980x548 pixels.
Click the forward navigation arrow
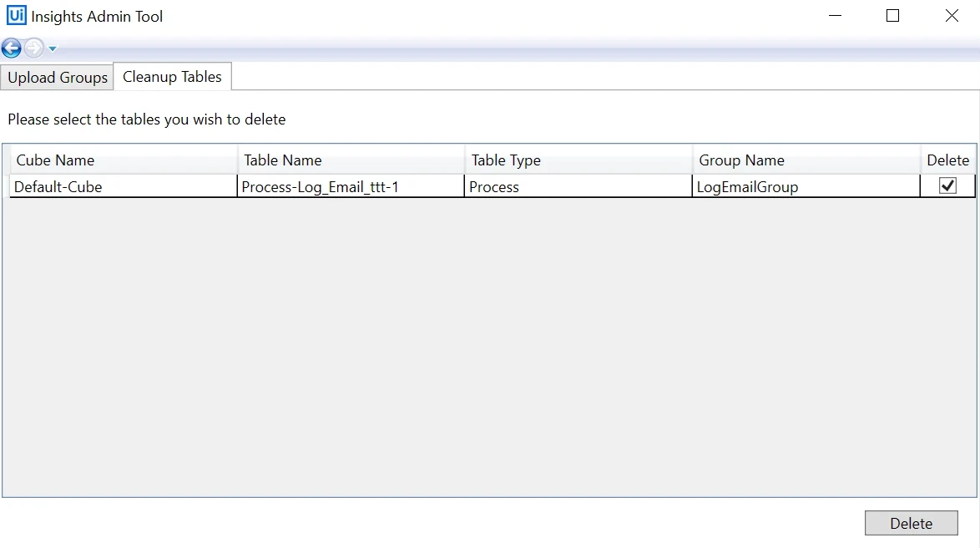[33, 48]
